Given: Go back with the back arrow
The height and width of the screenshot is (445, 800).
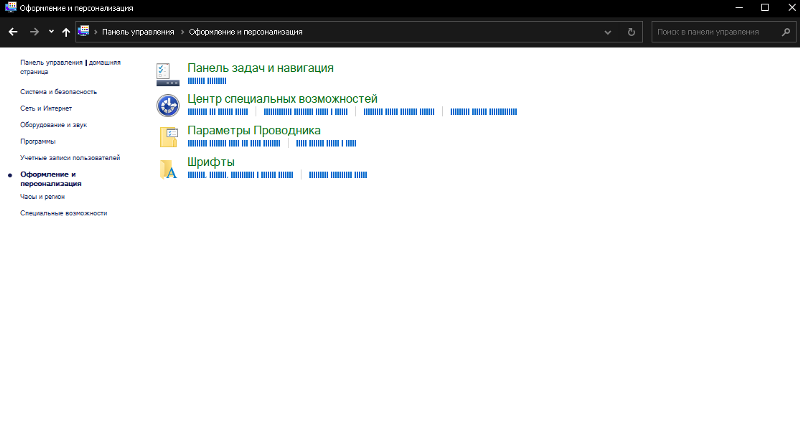Looking at the screenshot, I should tap(13, 32).
